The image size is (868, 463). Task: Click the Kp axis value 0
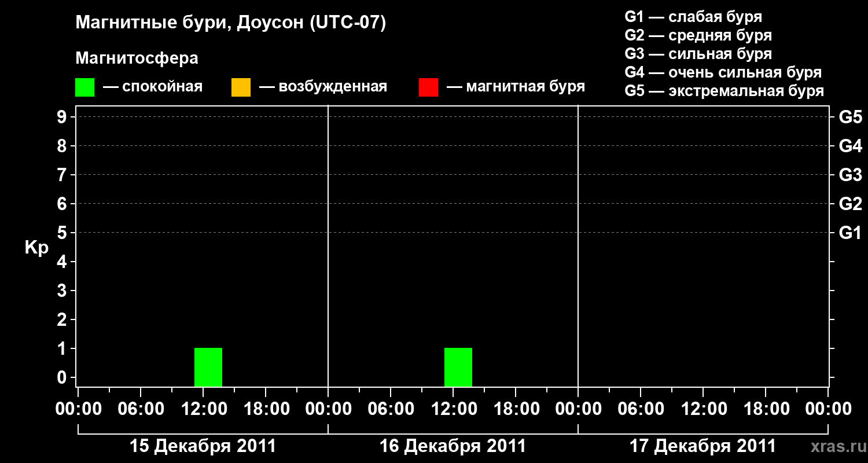pos(63,377)
